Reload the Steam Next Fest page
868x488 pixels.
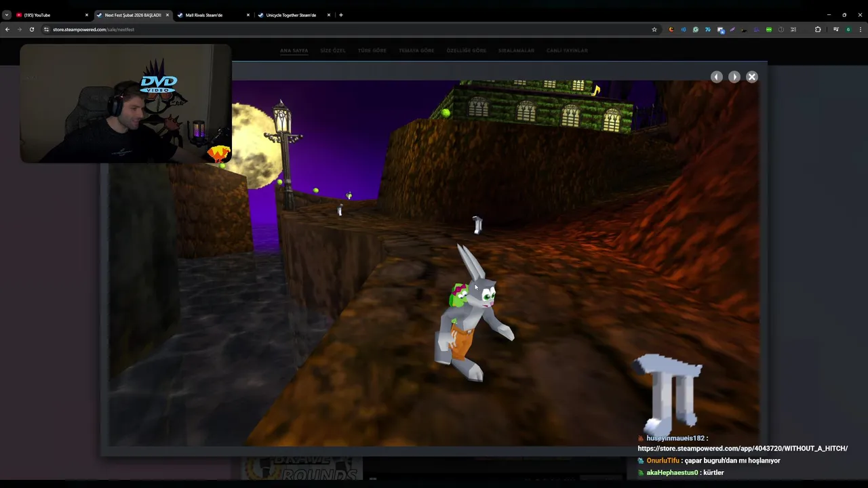tap(31, 29)
